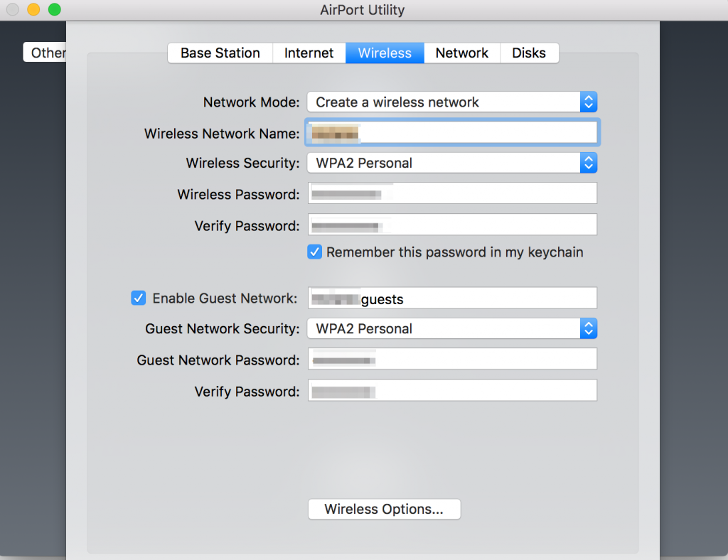
Task: Click the Wireless Password field
Action: click(452, 193)
